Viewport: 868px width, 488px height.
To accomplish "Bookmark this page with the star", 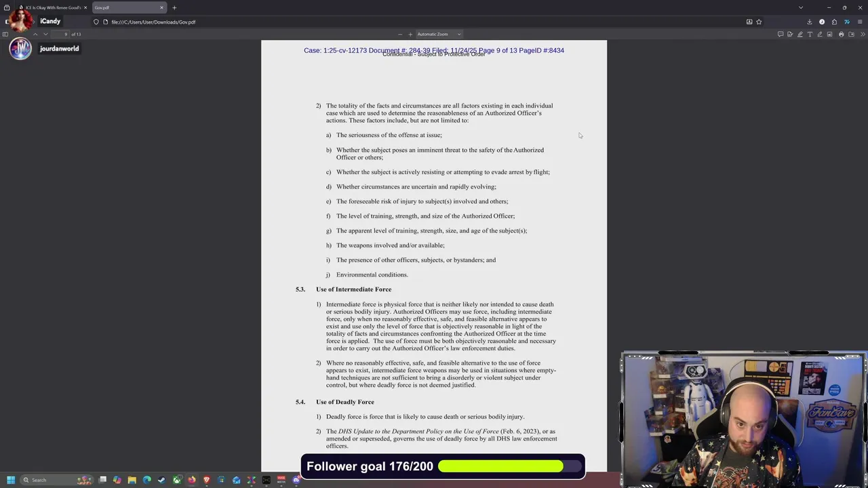I will coord(759,22).
